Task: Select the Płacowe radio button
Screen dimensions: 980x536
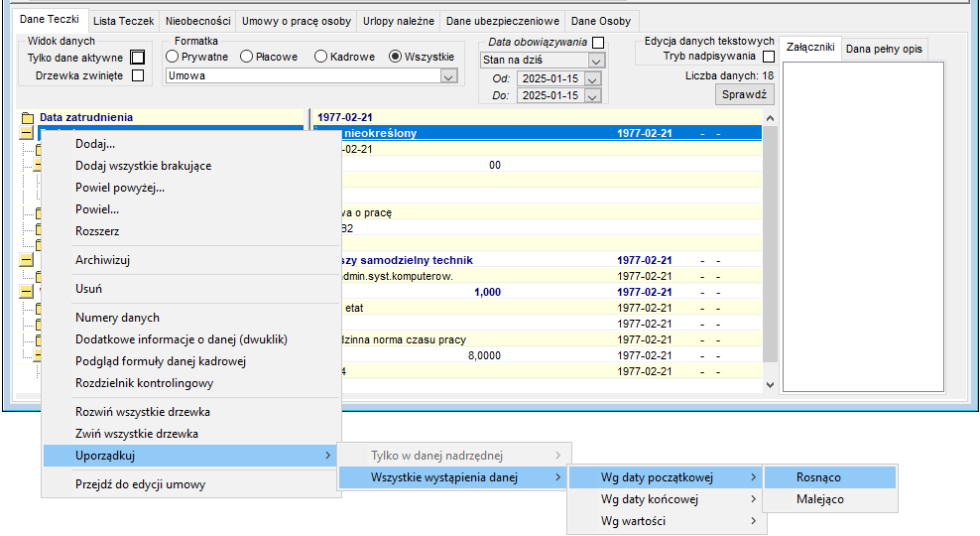Action: pyautogui.click(x=246, y=57)
